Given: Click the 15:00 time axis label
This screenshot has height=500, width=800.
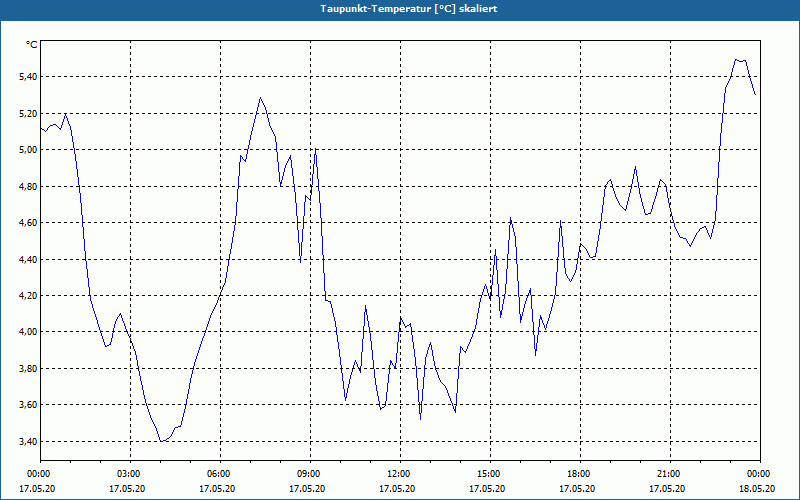Looking at the screenshot, I should click(490, 474).
